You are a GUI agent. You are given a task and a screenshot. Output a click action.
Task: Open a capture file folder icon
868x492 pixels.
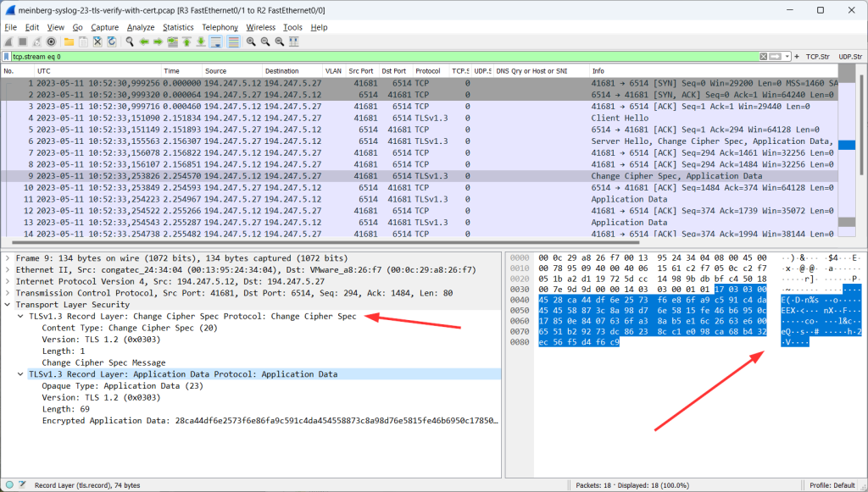[70, 41]
